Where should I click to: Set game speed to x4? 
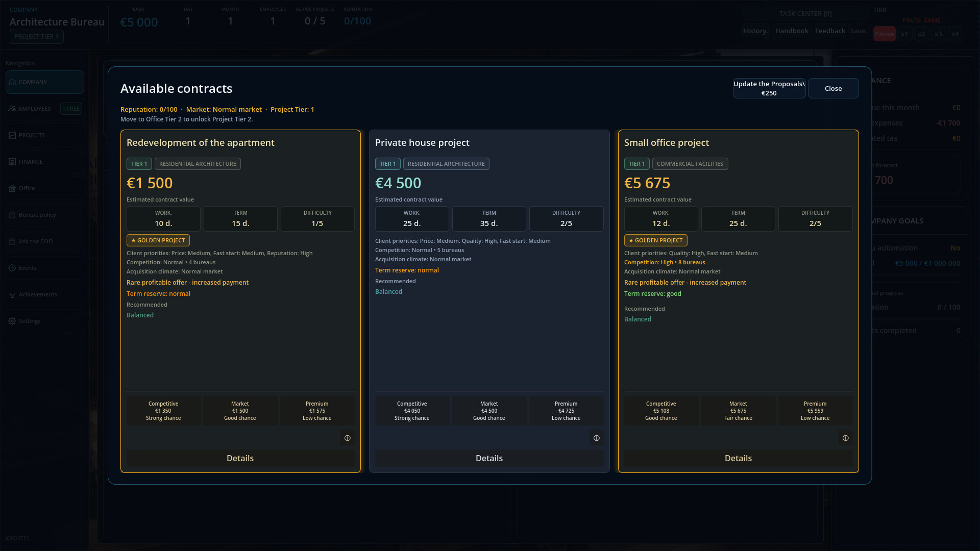pyautogui.click(x=955, y=34)
